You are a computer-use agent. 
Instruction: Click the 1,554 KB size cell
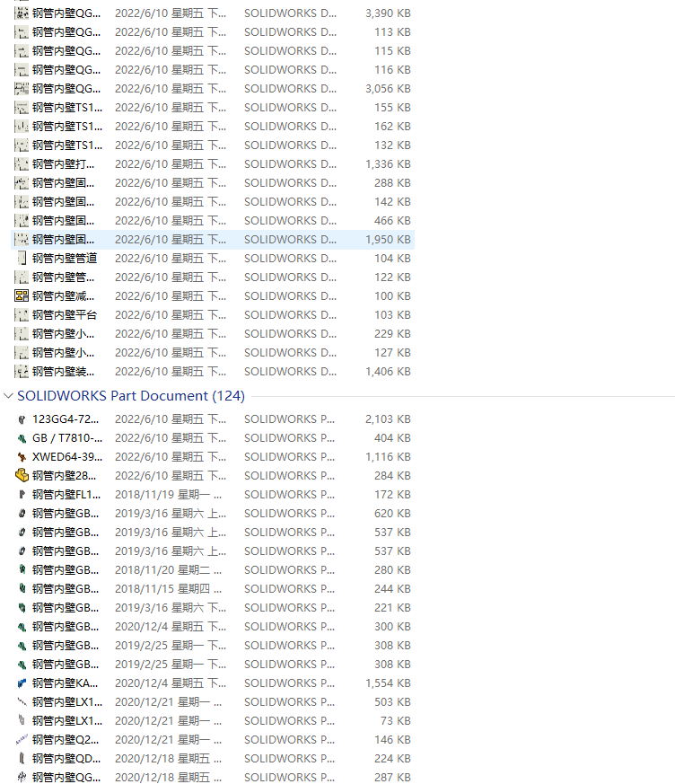[388, 683]
